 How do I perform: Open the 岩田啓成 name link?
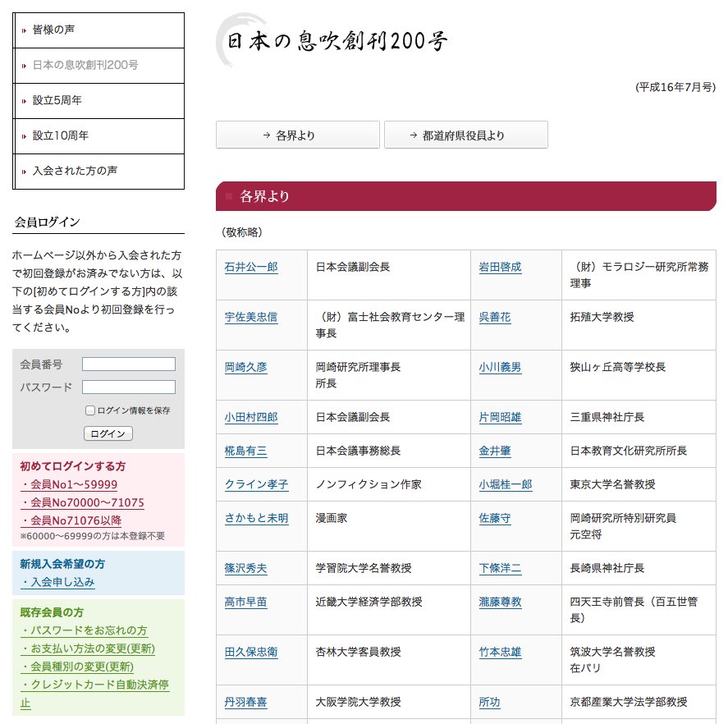(500, 268)
